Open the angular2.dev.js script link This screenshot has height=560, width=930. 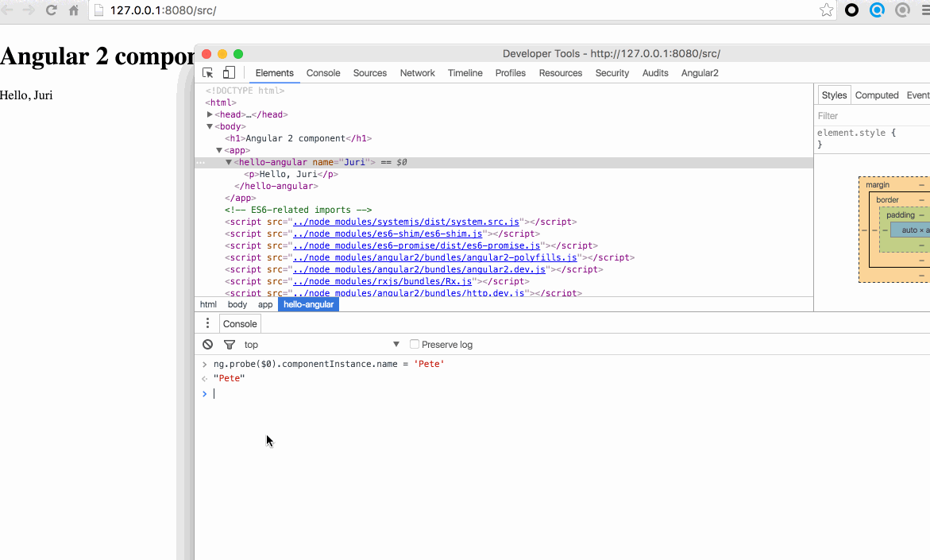pyautogui.click(x=419, y=269)
